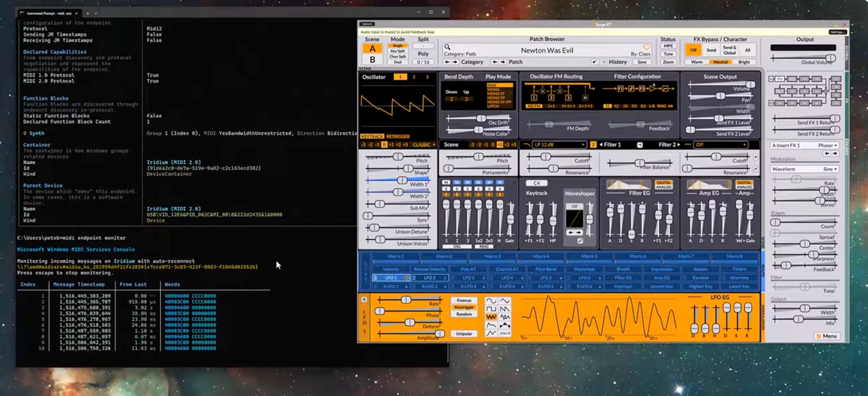Image resolution: width=868 pixels, height=396 pixels.
Task: Click Macro 1 button
Action: click(x=395, y=256)
